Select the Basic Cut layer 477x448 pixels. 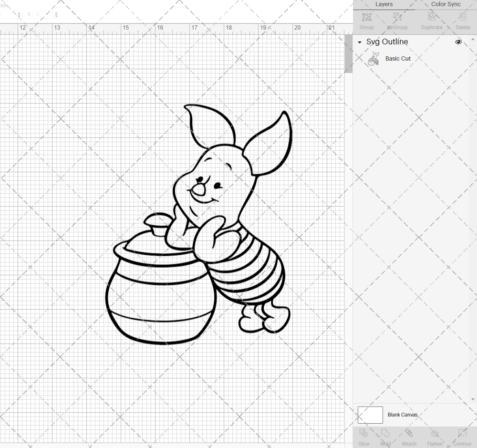(398, 58)
